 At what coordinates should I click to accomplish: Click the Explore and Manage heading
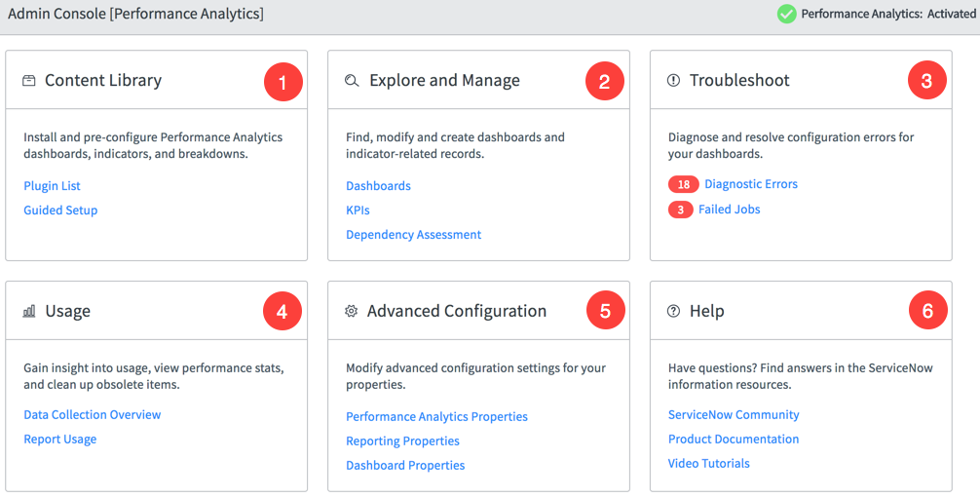[444, 81]
